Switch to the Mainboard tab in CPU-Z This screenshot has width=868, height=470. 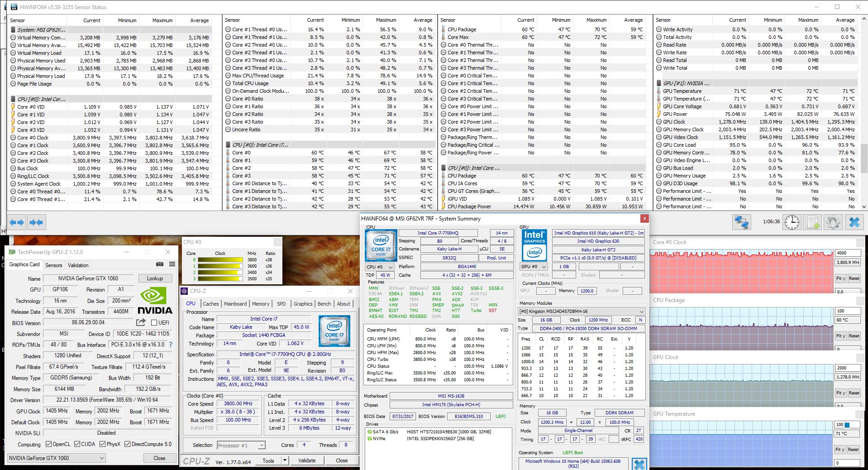pyautogui.click(x=235, y=304)
